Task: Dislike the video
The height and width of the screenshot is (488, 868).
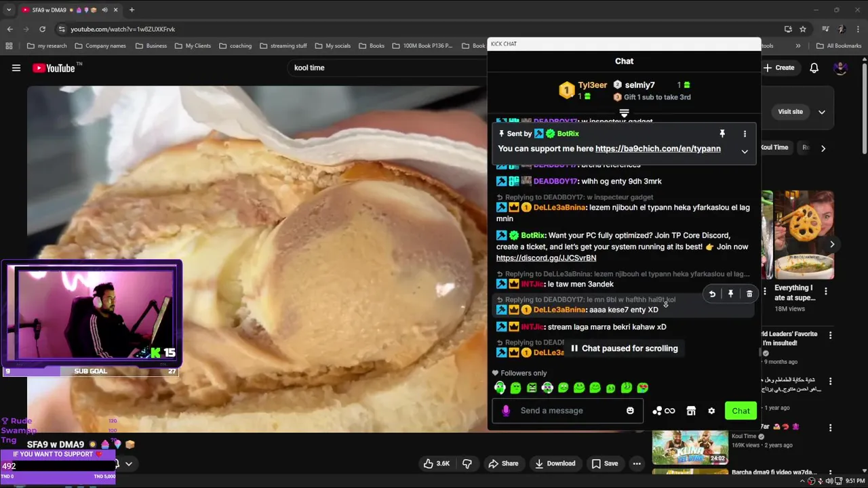Action: coord(467,464)
